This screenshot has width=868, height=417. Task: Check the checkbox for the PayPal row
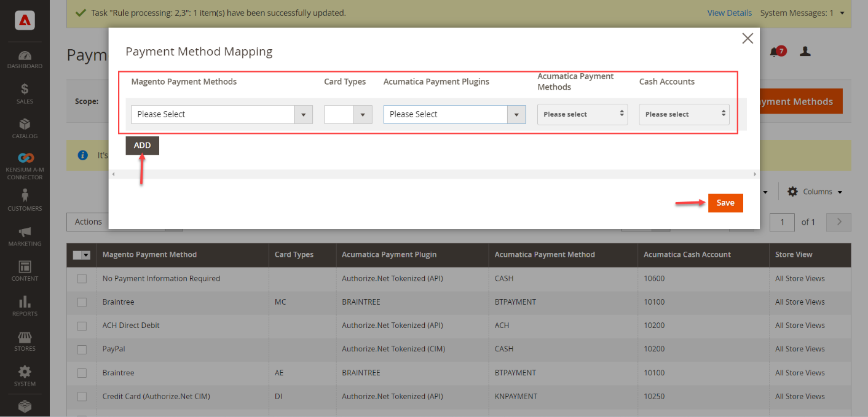[x=82, y=349]
